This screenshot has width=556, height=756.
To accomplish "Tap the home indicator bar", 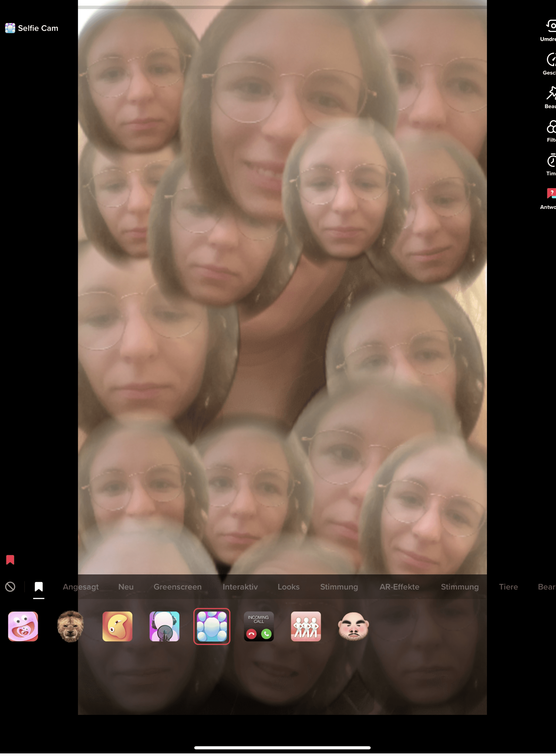I will click(x=282, y=747).
